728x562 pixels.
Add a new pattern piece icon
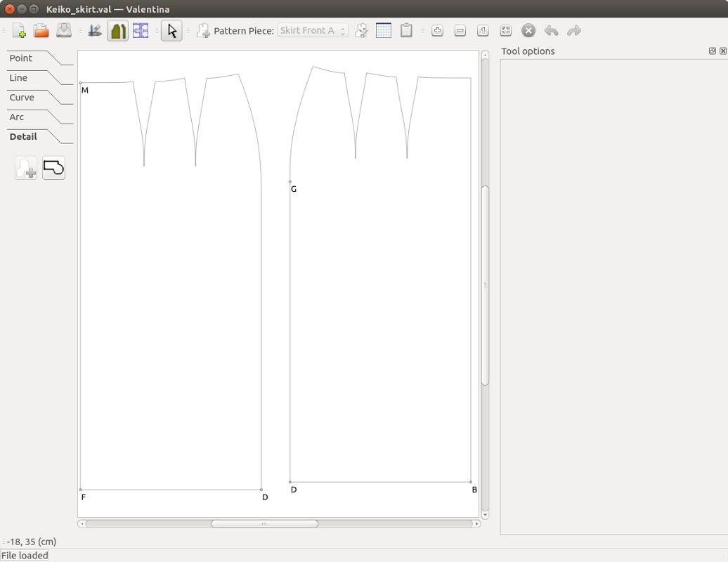pos(203,31)
